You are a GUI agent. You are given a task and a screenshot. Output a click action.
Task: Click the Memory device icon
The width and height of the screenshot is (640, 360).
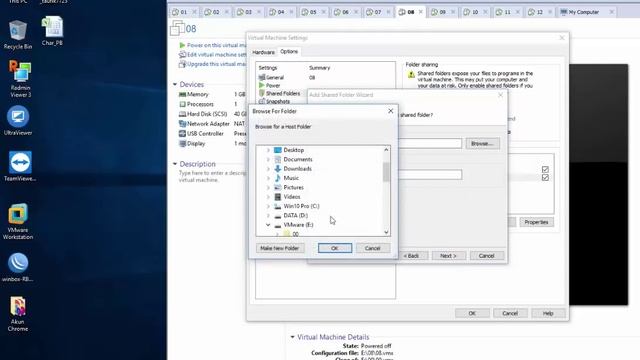182,94
